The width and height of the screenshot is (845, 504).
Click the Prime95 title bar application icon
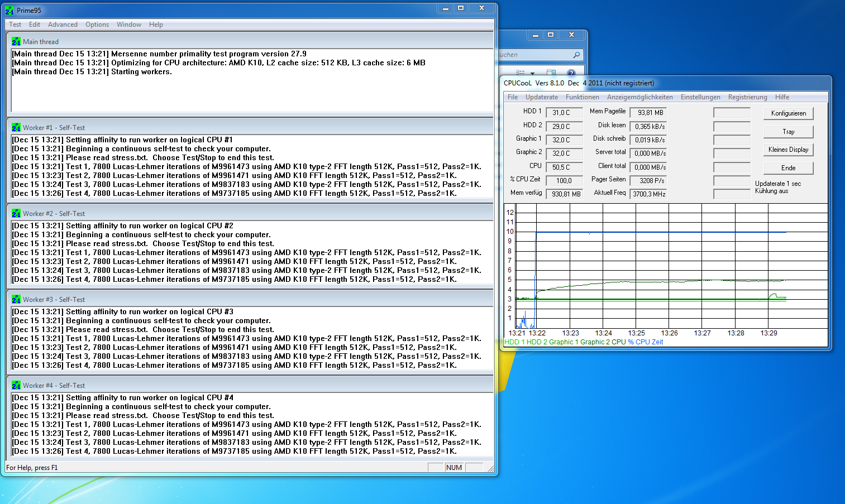tap(10, 10)
